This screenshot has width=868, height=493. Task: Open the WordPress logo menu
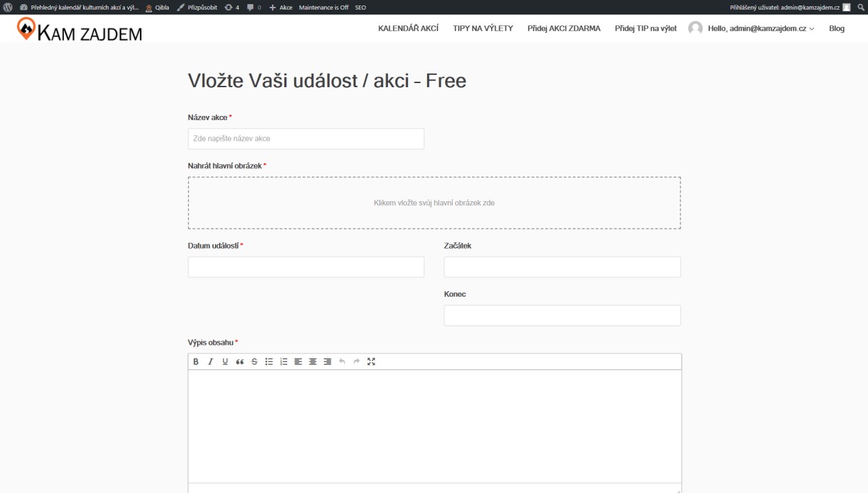coord(8,7)
